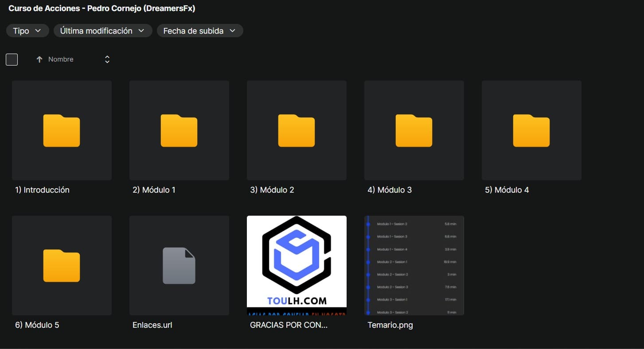Open the 5) Módulo 4 folder icon
Viewport: 644px width, 349px height.
(531, 131)
